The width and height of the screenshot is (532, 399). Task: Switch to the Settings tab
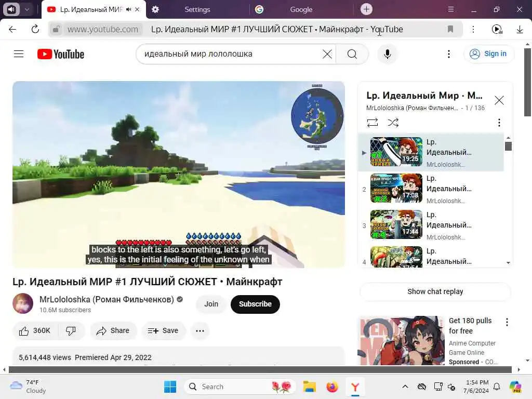click(x=197, y=9)
